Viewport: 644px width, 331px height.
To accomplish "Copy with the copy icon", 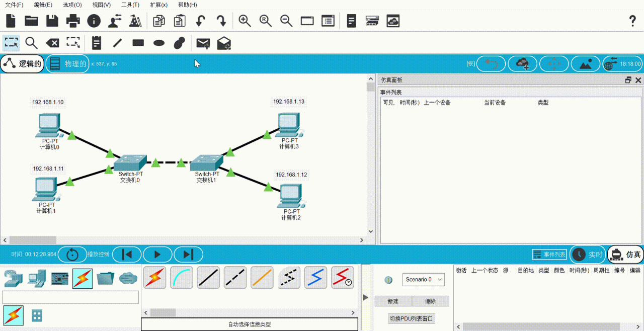I will 159,21.
